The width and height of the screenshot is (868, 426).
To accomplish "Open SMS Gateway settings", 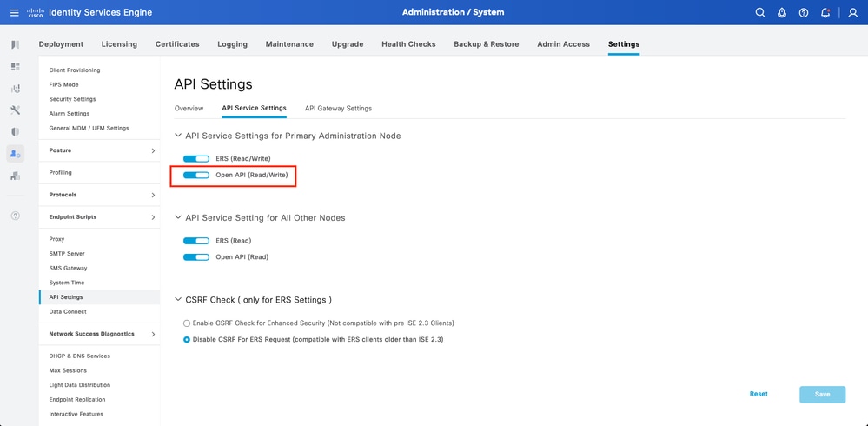I will point(68,268).
